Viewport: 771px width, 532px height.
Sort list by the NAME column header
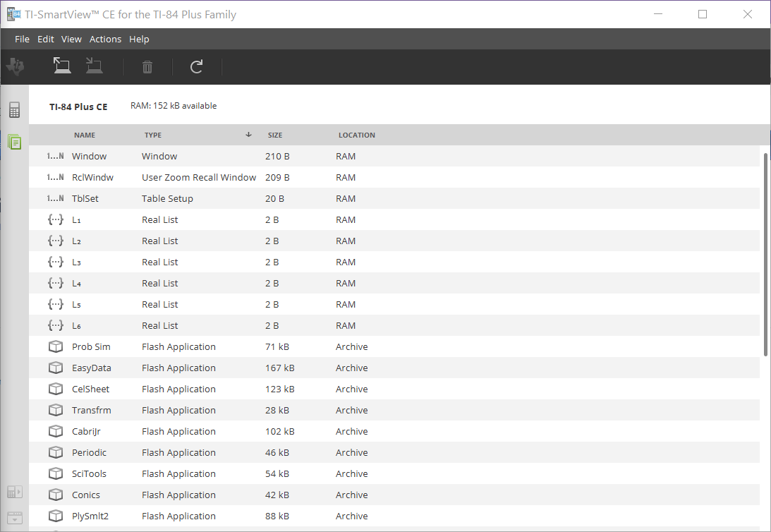(85, 135)
